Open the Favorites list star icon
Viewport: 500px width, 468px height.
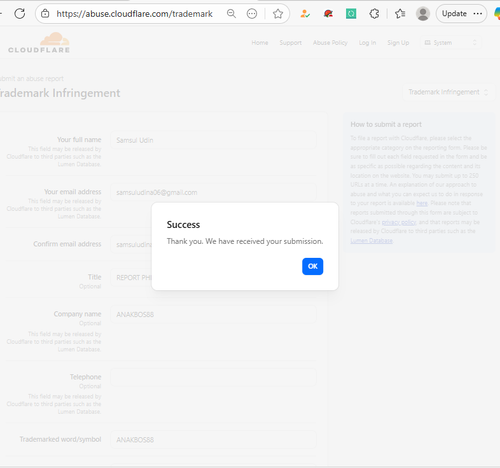[x=400, y=14]
